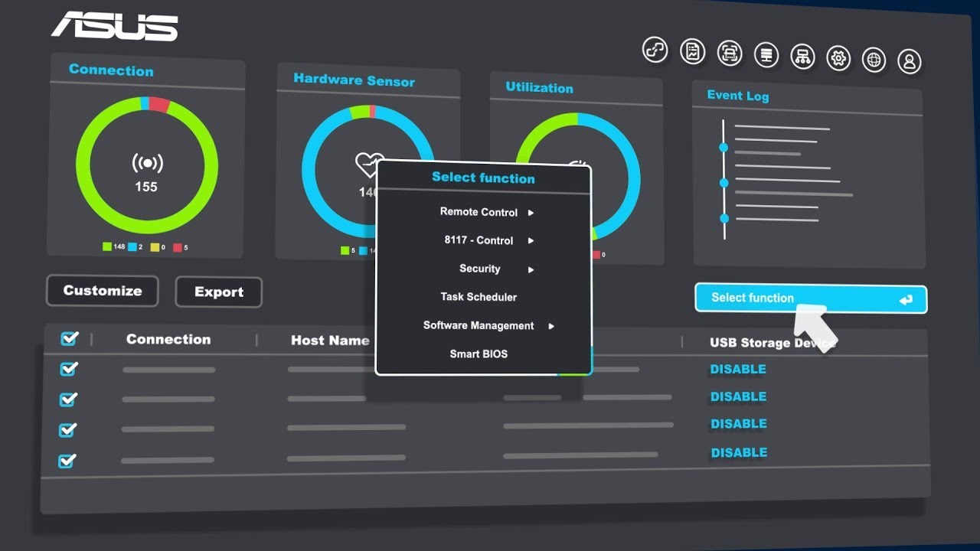Click DISABLE in the third table row

(x=739, y=424)
